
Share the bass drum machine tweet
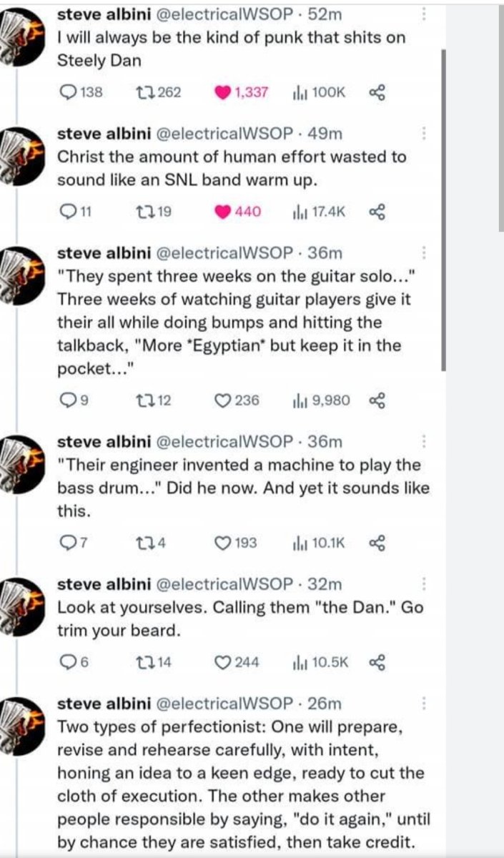click(x=377, y=543)
